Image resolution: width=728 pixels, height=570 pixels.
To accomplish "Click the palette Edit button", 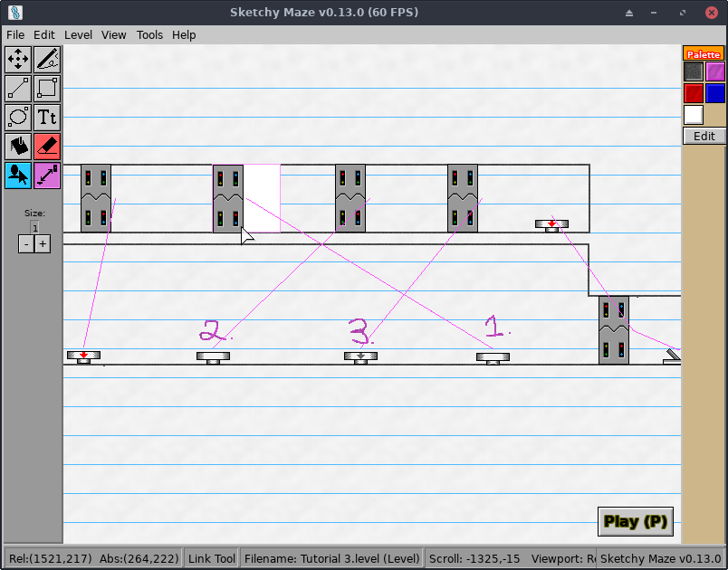I will tap(704, 136).
